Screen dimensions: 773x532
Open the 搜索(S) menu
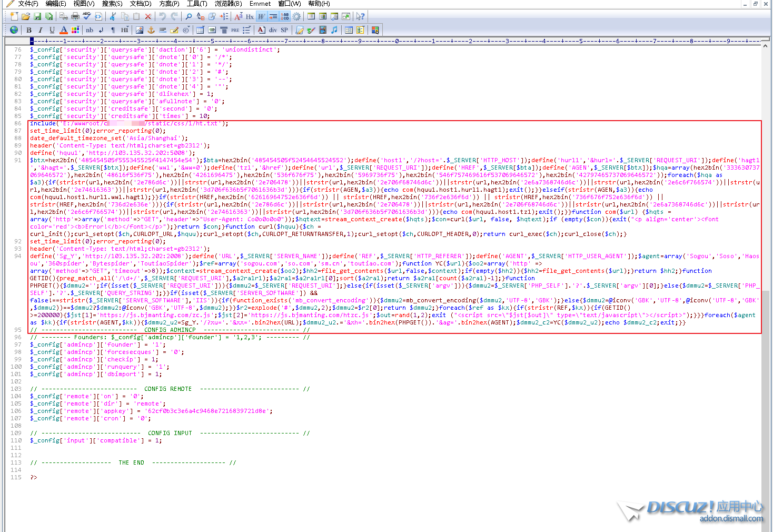click(x=112, y=4)
